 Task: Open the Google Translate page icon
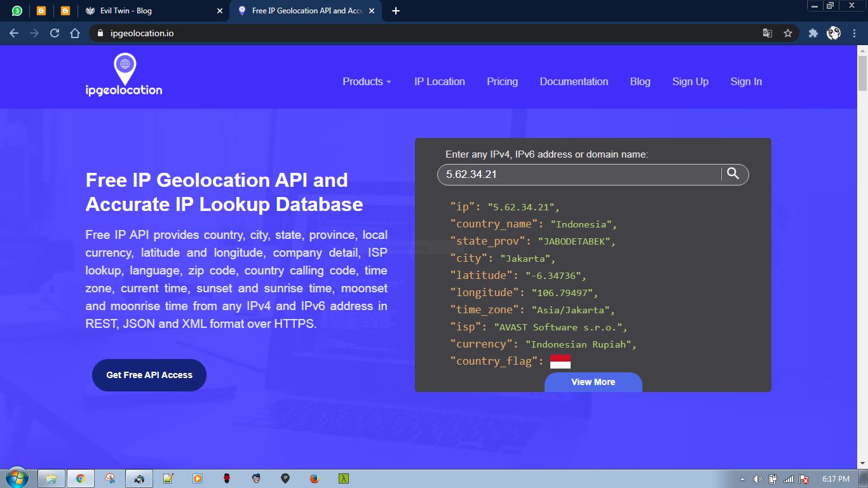point(768,33)
